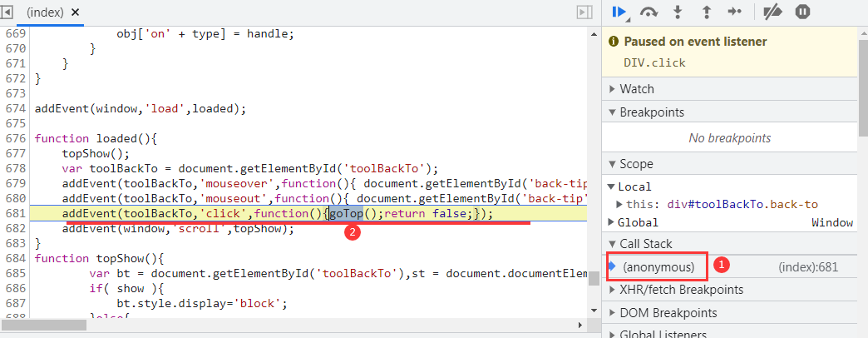Expand XHR/fetch Breakpoints section
868x338 pixels.
pos(681,290)
